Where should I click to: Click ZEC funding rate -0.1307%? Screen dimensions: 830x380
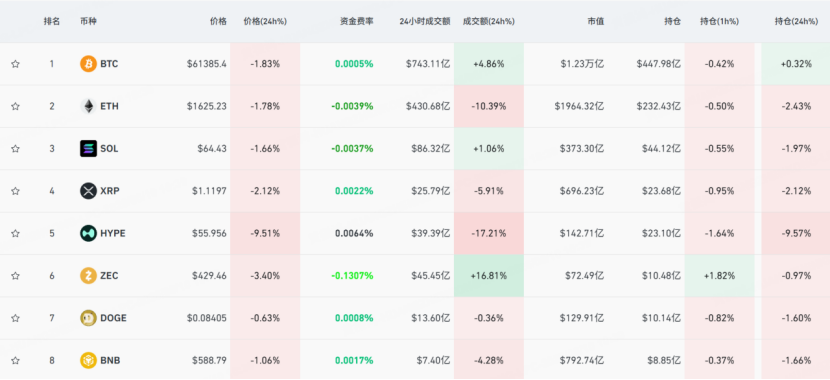352,276
